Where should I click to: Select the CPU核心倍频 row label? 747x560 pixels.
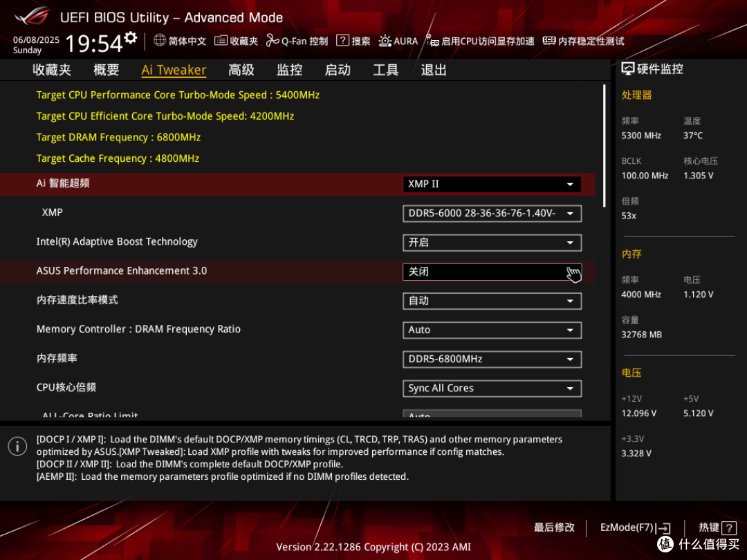coord(66,388)
